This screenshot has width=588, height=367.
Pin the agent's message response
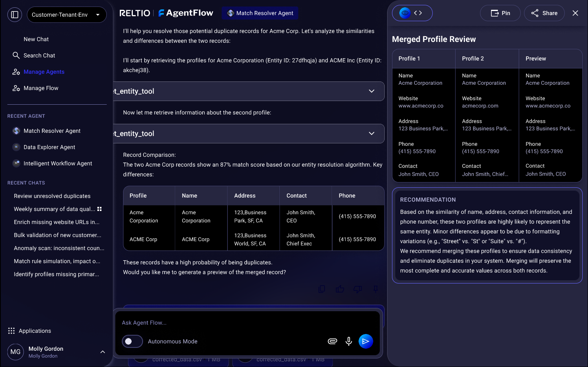[x=375, y=289]
